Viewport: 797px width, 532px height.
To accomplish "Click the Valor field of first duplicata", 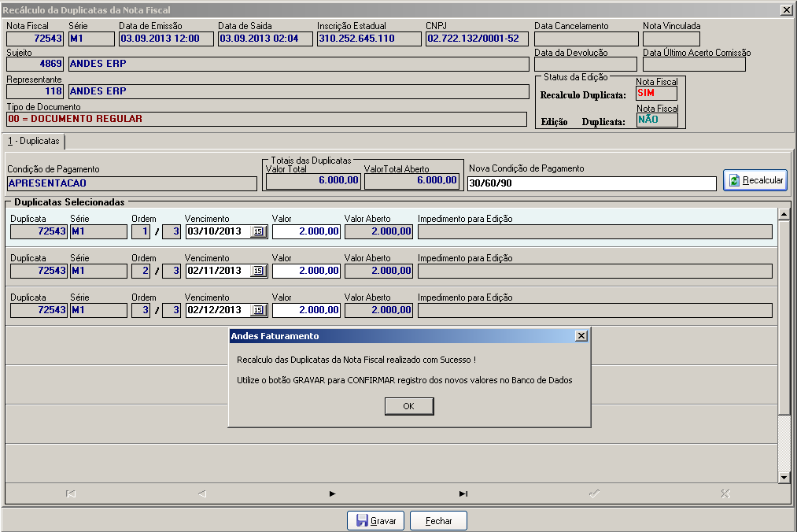I will 306,231.
